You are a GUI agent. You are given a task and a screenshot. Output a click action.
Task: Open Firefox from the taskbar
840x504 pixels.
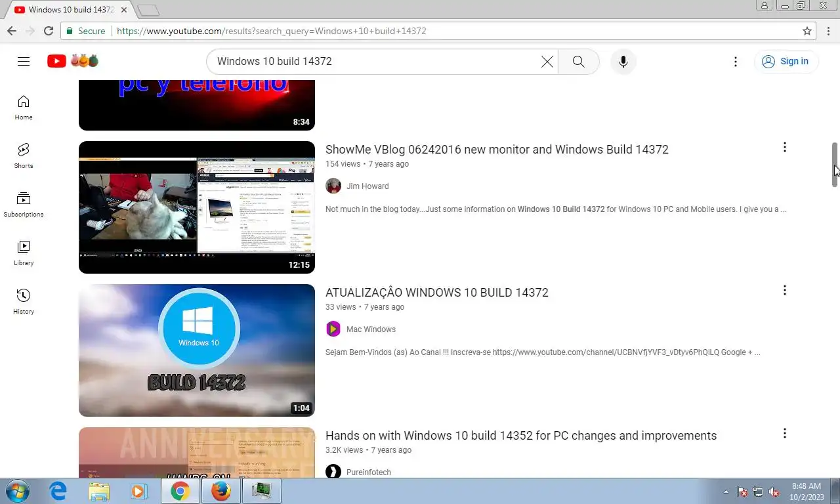(x=221, y=491)
